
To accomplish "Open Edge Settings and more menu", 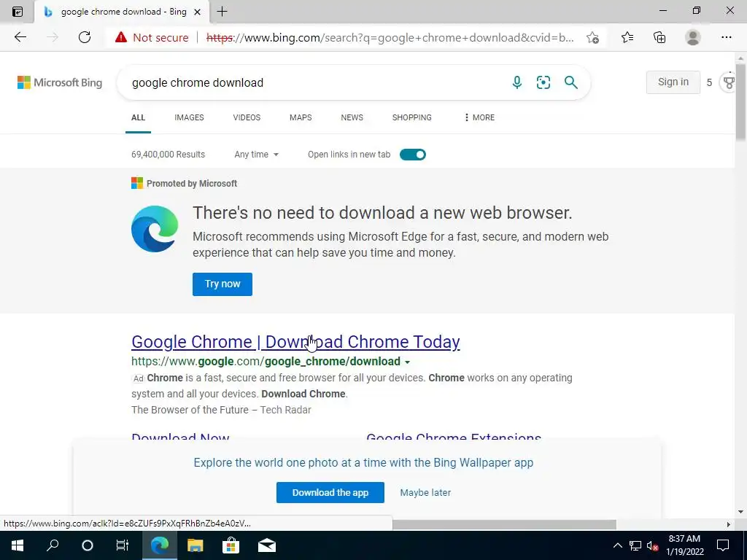I will pos(726,37).
